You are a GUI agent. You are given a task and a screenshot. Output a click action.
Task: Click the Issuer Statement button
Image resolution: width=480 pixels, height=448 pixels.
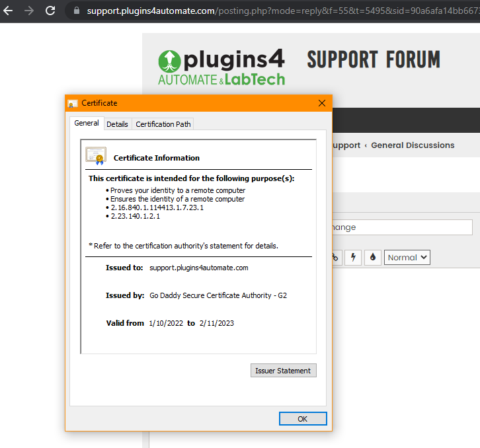283,371
